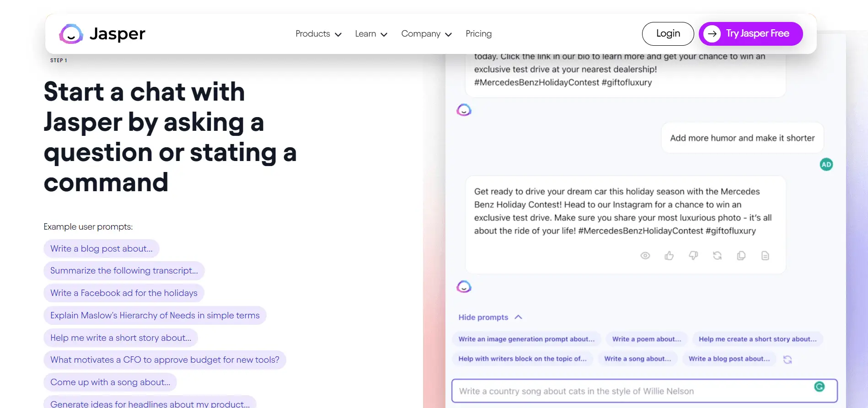Screen dimensions: 868x408
Task: Select 'Generate ideas for headlines' prompt
Action: tap(150, 402)
